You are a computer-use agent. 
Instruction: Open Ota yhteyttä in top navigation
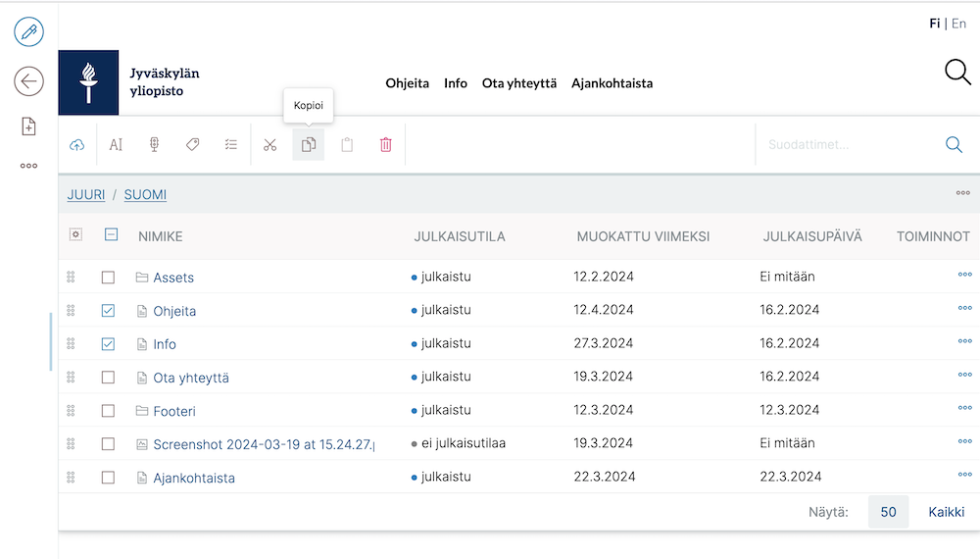[x=518, y=83]
